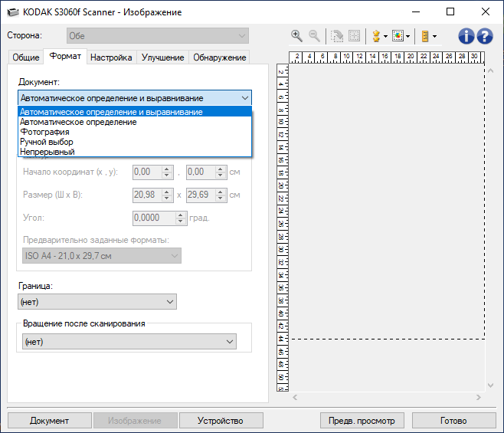
Task: Click the Готово button
Action: [x=453, y=421]
